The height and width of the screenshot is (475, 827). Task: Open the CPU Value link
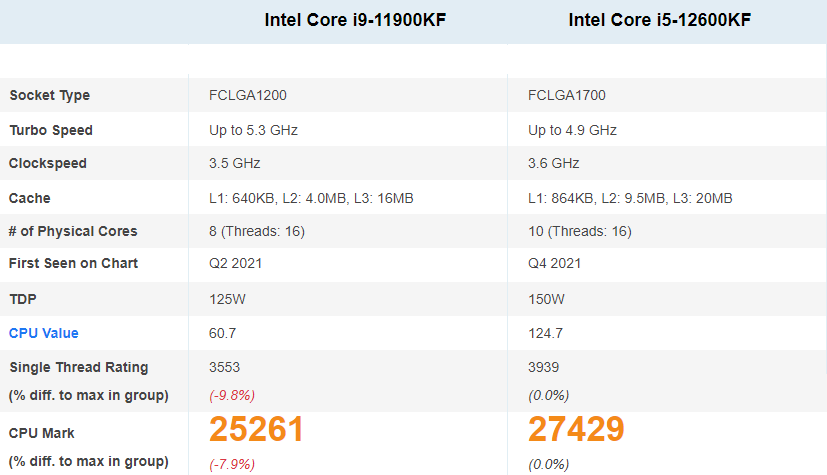[x=44, y=333]
